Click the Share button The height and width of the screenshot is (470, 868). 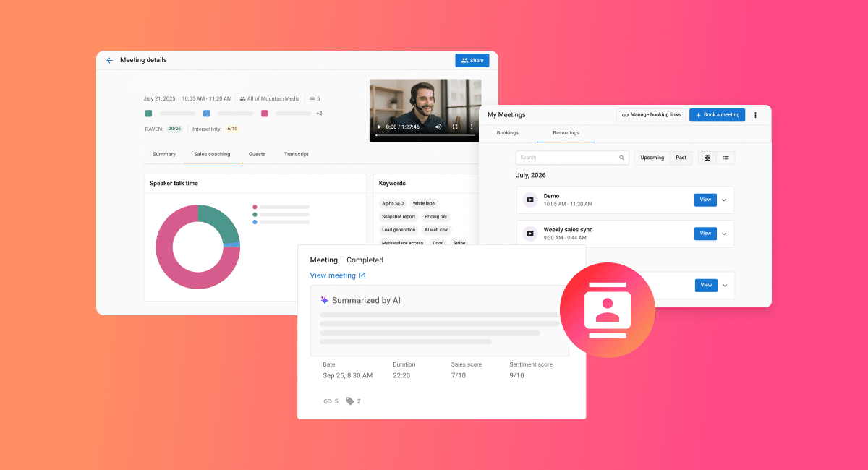tap(472, 61)
